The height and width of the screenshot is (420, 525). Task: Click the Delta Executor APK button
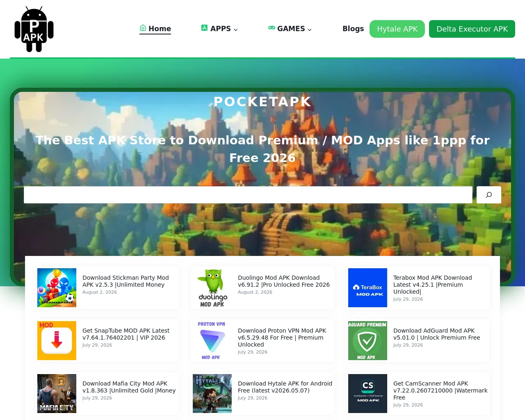pos(472,29)
